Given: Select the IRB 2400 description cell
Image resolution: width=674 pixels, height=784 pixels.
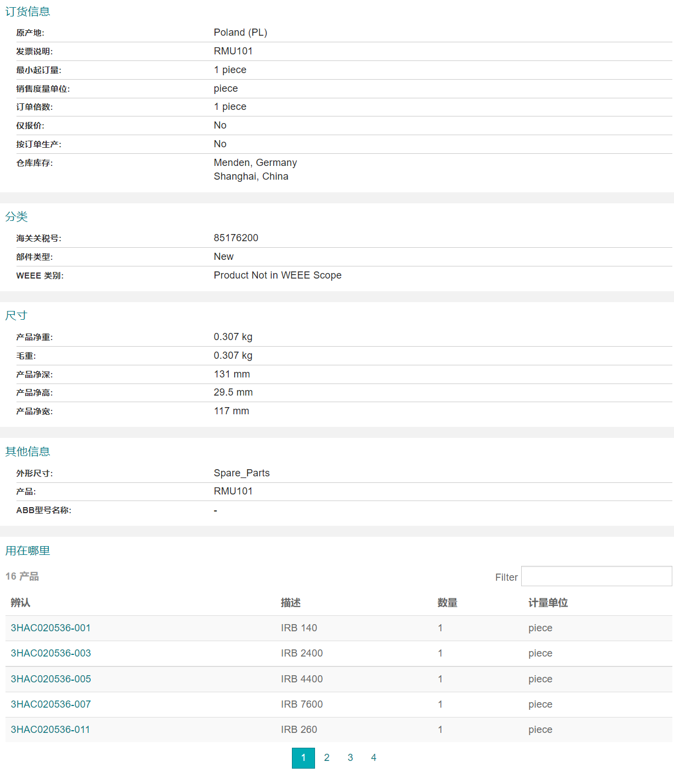Looking at the screenshot, I should pyautogui.click(x=302, y=653).
